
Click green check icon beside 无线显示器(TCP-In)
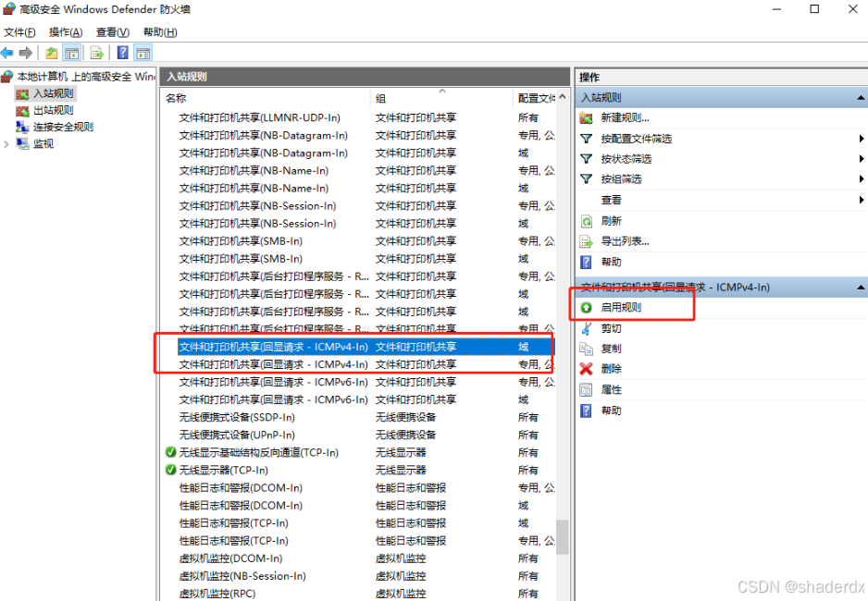(x=170, y=470)
